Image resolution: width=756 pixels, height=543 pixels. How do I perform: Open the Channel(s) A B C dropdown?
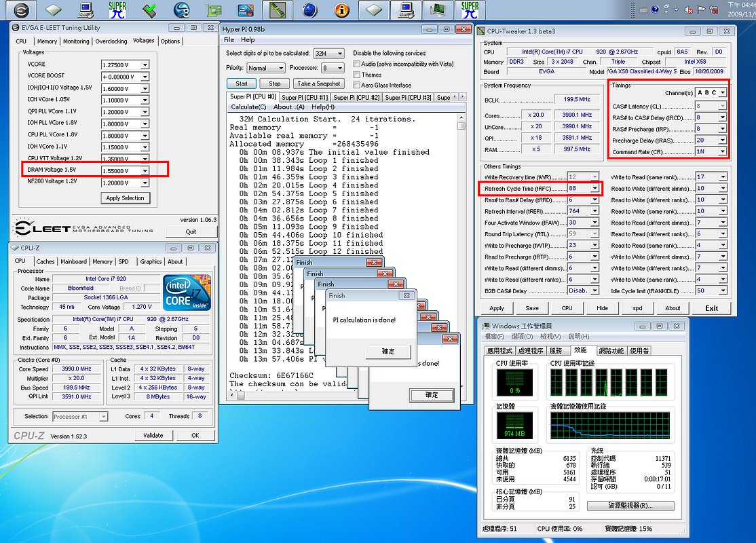click(723, 92)
